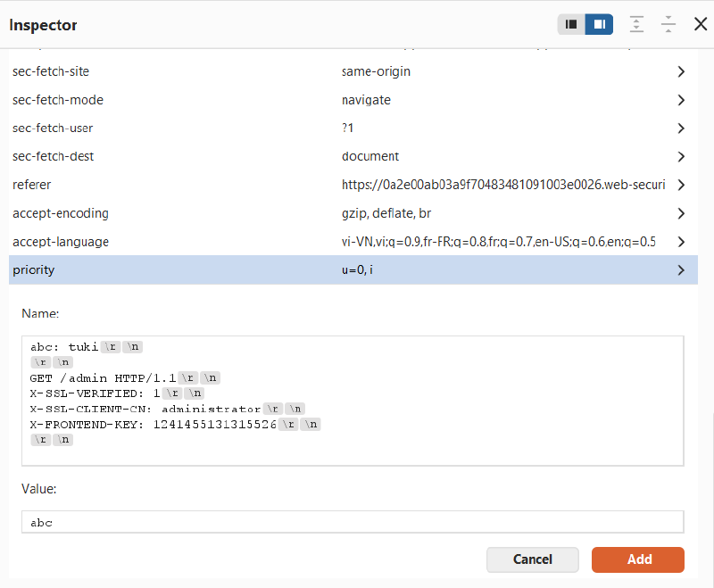Expand the sec-fetch-site header row chevron

click(681, 71)
